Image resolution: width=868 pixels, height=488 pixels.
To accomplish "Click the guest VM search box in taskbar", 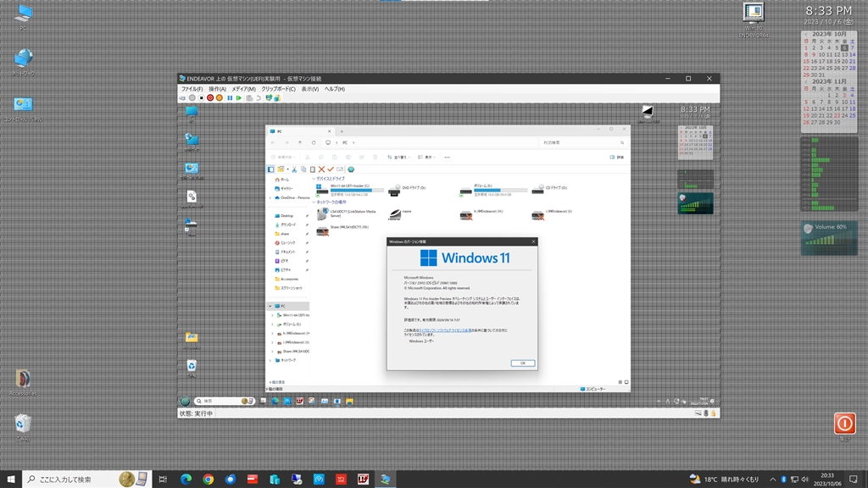I will [224, 401].
